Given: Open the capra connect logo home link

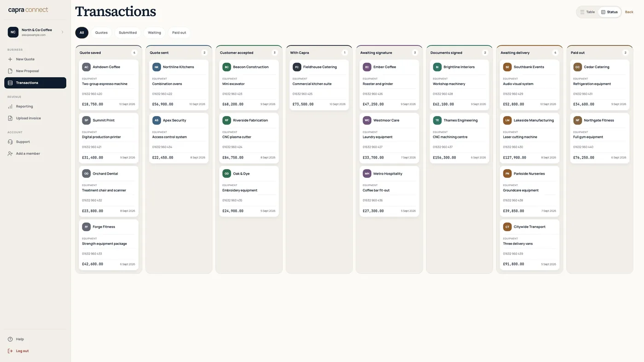Looking at the screenshot, I should pyautogui.click(x=28, y=10).
